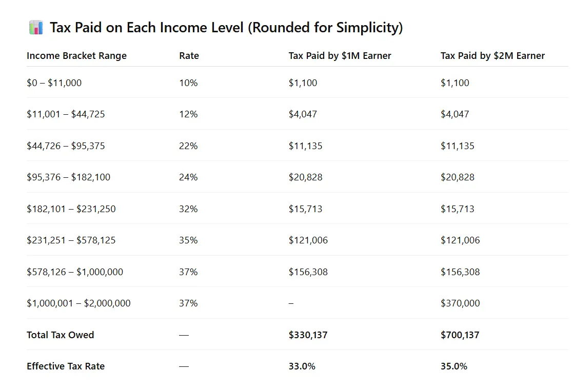Click the $0 – $11,000 bracket cell

coord(54,83)
